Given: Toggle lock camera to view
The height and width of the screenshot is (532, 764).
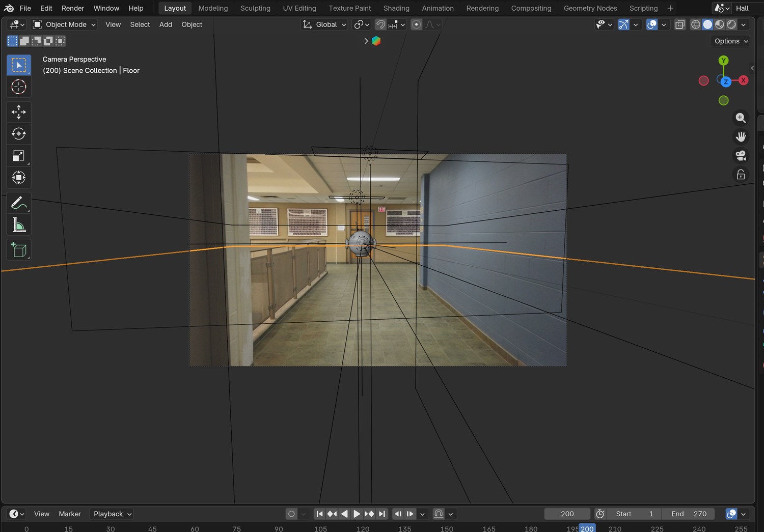Looking at the screenshot, I should [x=741, y=175].
